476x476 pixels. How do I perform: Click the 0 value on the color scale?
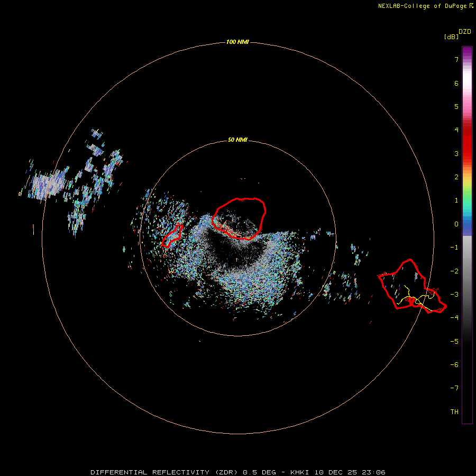pos(456,224)
